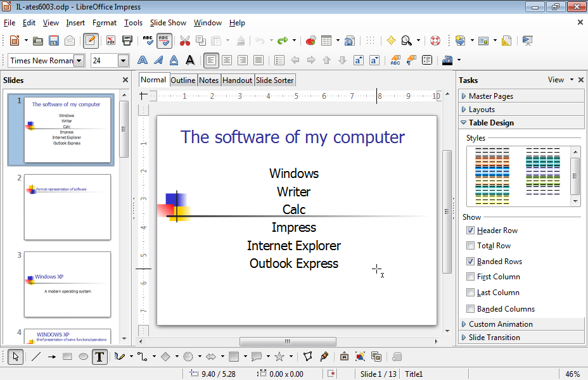
Task: Click the horizontal scrollbar thumb
Action: coord(288,341)
